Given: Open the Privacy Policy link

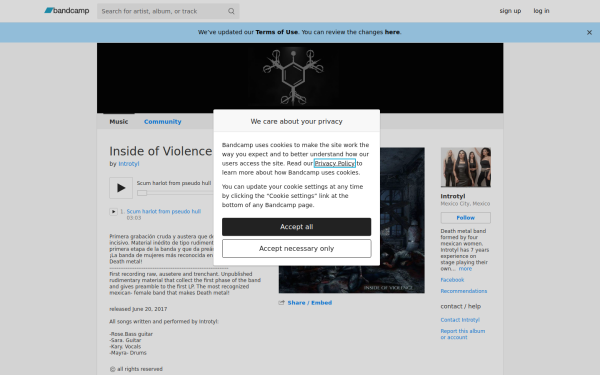Looking at the screenshot, I should pyautogui.click(x=334, y=163).
